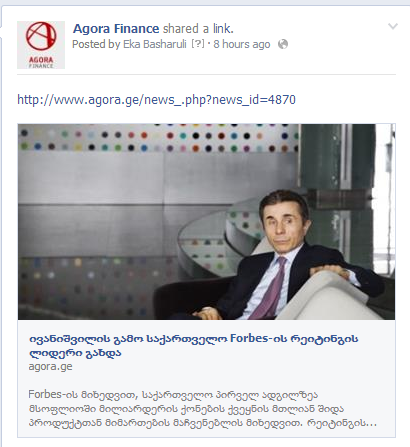Click the word "link." in the header

(223, 29)
